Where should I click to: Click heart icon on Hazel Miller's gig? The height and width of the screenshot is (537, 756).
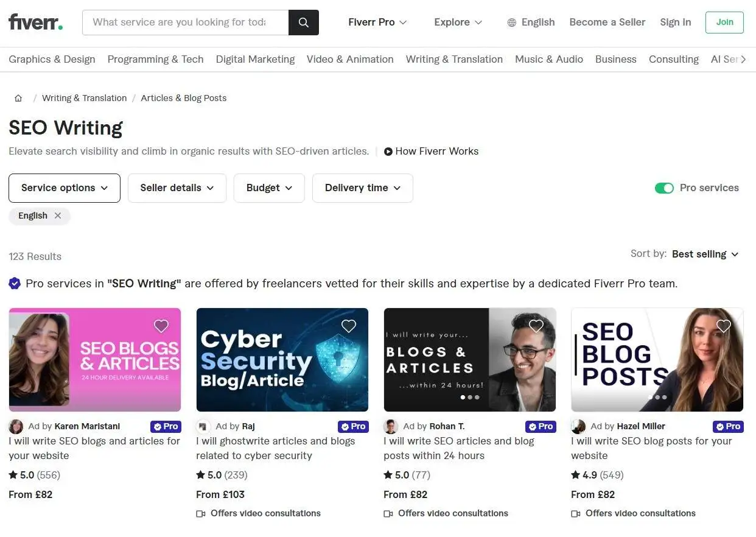tap(724, 326)
